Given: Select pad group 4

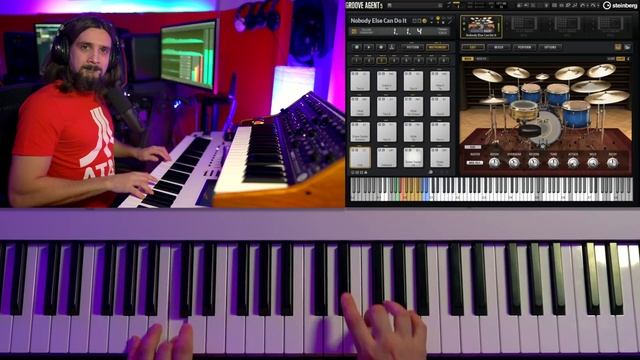Looking at the screenshot, I should pos(394,60).
